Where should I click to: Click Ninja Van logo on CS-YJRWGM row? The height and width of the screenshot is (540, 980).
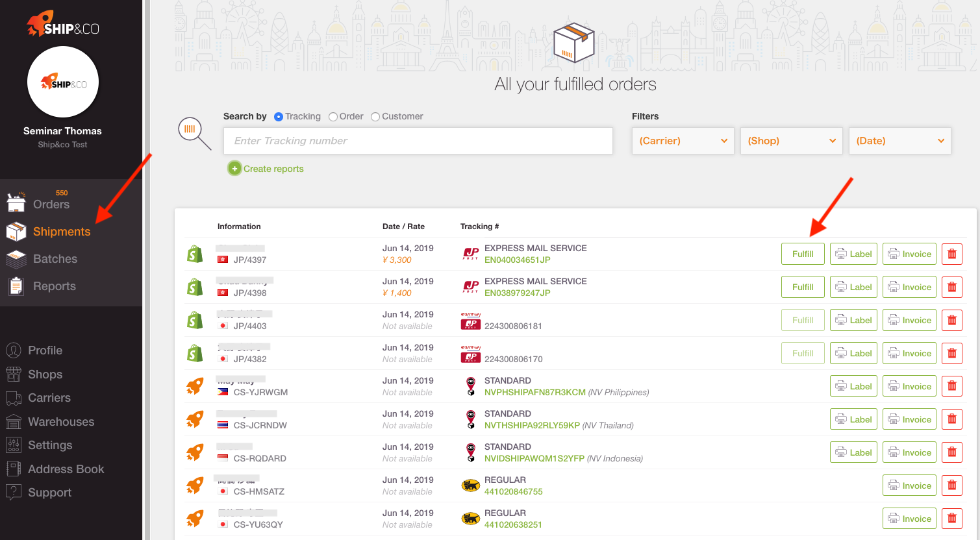pos(471,386)
